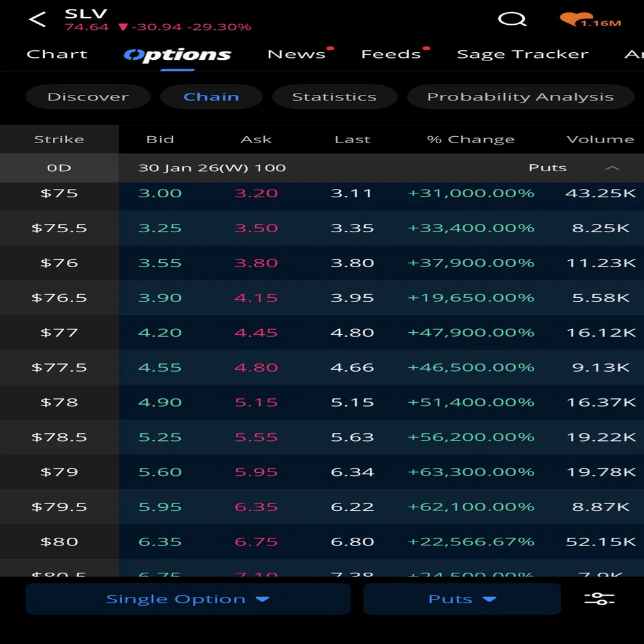Open the Statistics pill button
This screenshot has height=644, width=644.
[x=334, y=97]
